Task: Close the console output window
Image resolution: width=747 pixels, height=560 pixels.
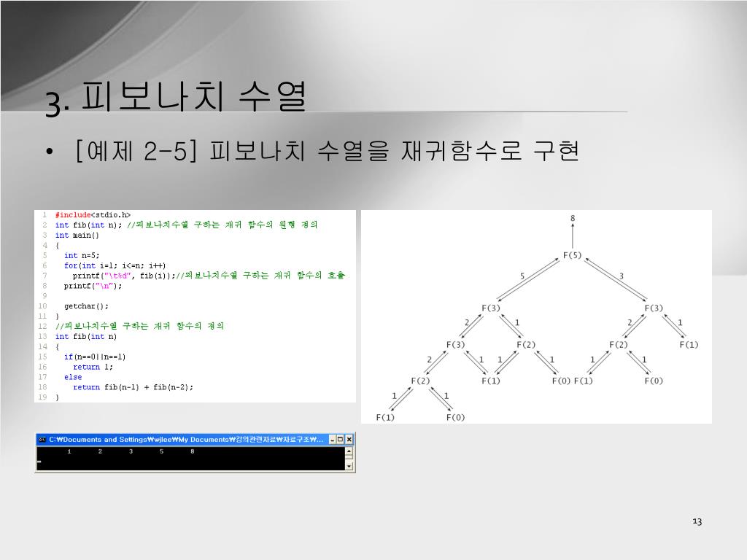Action: click(x=349, y=440)
